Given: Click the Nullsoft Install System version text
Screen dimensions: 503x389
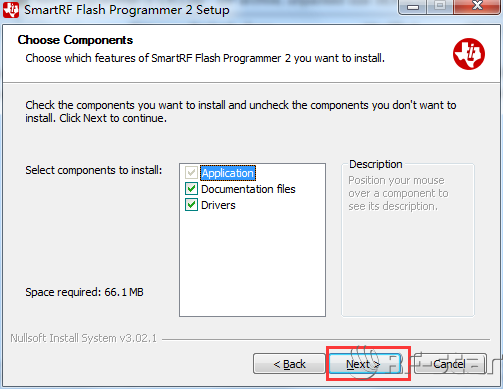Looking at the screenshot, I should tap(83, 338).
